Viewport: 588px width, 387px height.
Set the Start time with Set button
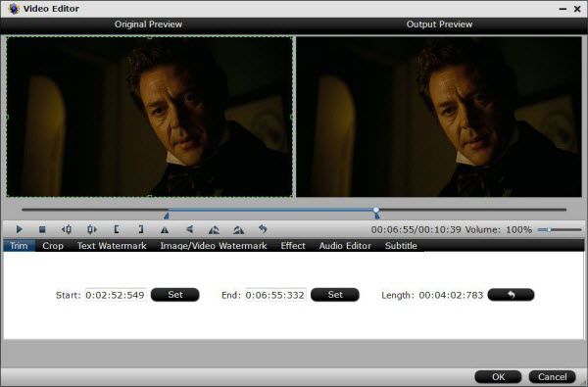175,295
